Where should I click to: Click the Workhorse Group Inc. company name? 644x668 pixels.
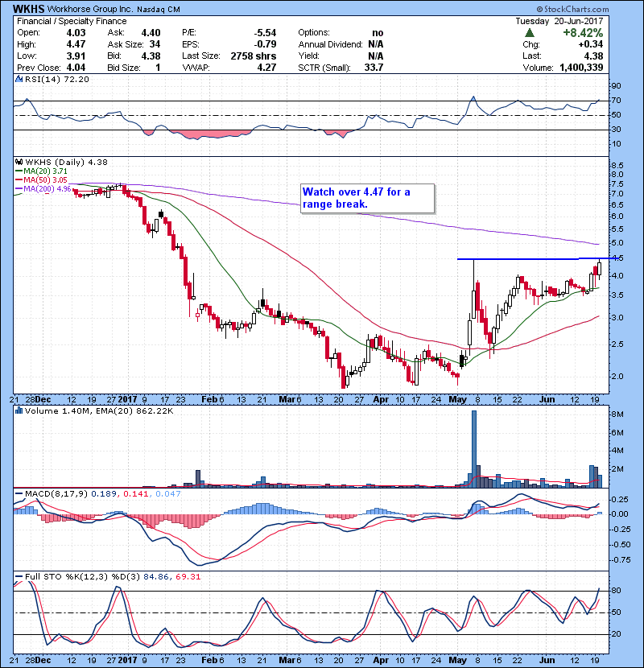90,9
